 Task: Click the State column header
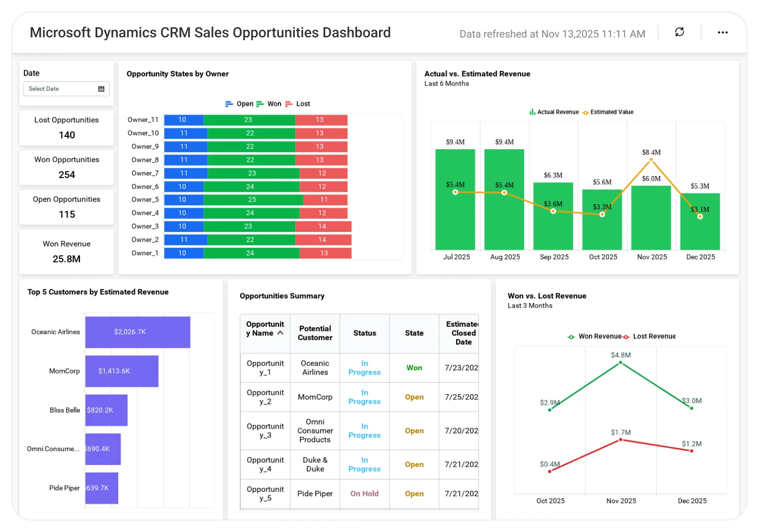pos(414,333)
